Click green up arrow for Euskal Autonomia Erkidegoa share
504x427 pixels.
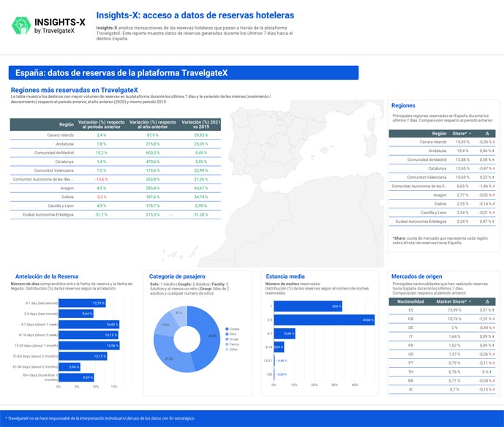pyautogui.click(x=494, y=222)
